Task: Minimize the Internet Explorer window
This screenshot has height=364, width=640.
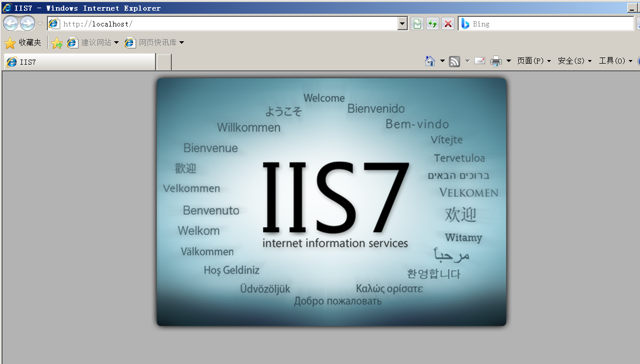Action: click(633, 8)
